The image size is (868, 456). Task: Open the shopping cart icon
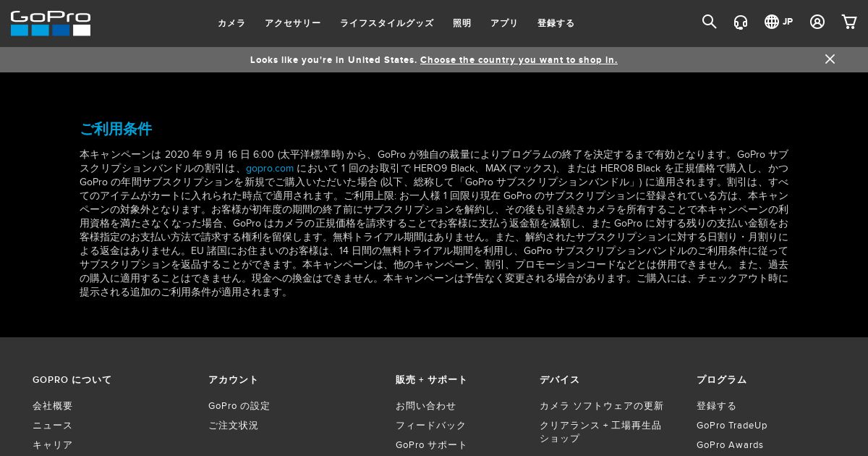click(x=849, y=22)
